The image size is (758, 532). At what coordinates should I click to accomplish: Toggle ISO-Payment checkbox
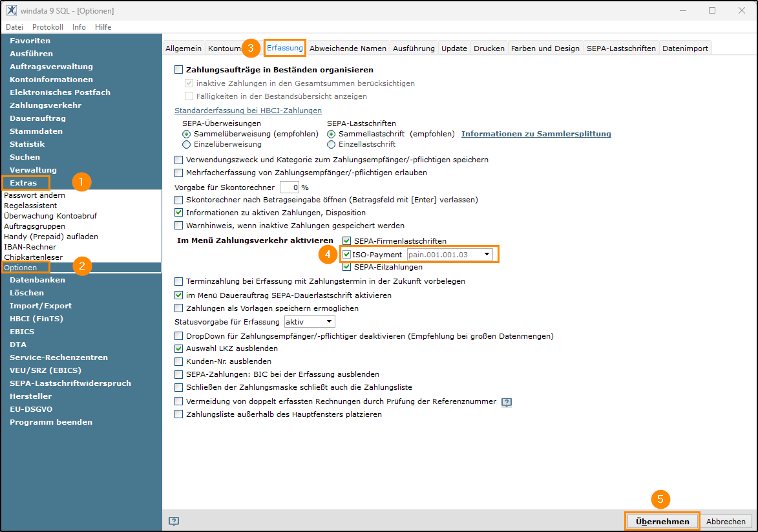(x=346, y=255)
